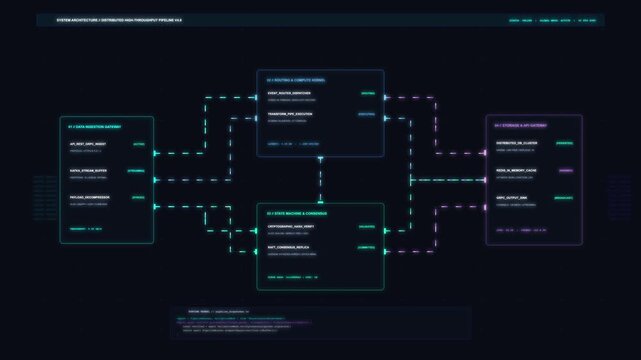Click the EVENT_ROUTER_DISPATCHER label
The image size is (641, 360).
(x=289, y=93)
